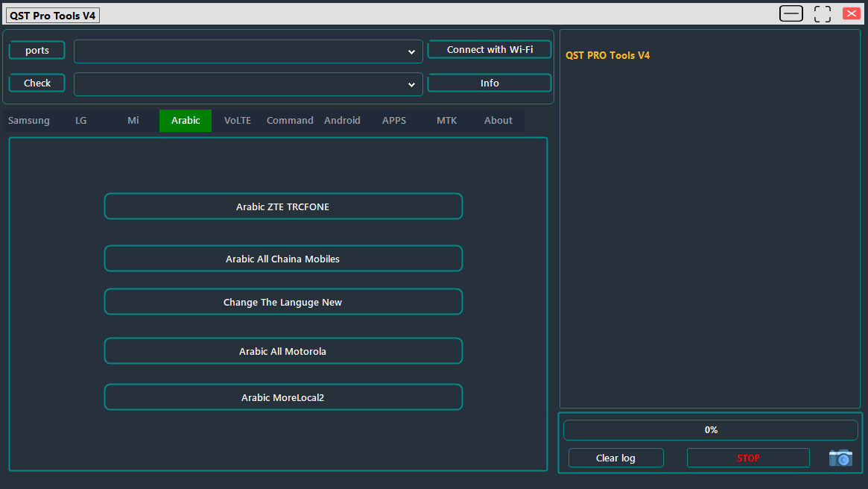Switch to the Android tab
Screen dimensions: 868x489
pyautogui.click(x=342, y=120)
